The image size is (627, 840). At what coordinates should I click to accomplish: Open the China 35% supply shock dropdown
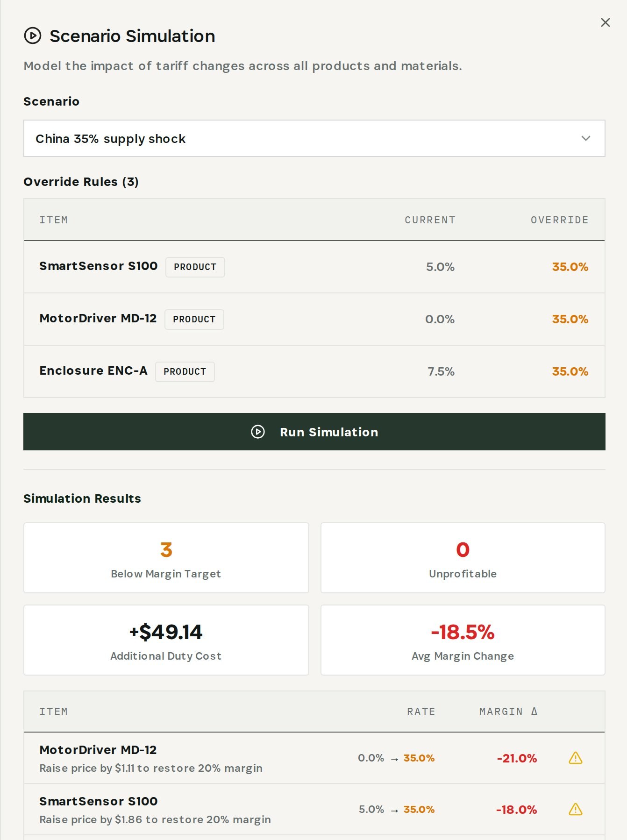tap(314, 138)
